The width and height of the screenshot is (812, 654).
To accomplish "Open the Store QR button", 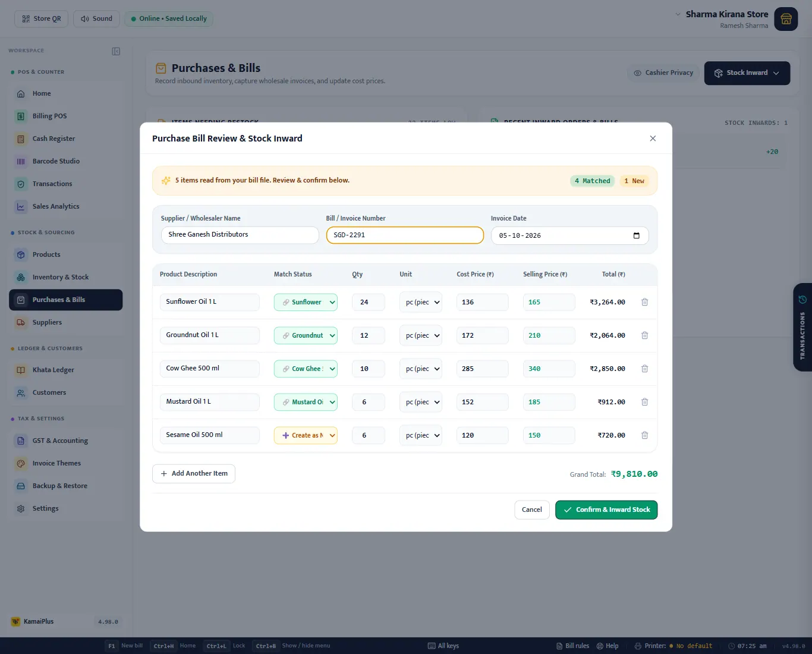I will pos(42,18).
